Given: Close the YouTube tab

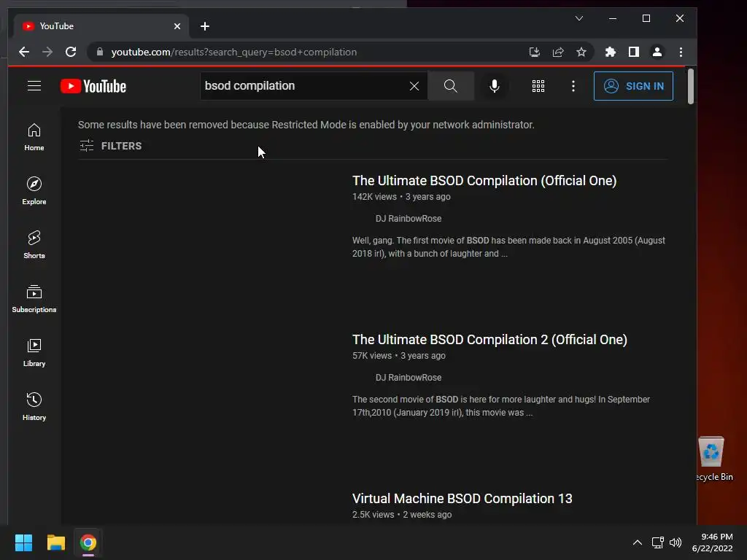Looking at the screenshot, I should 177,26.
